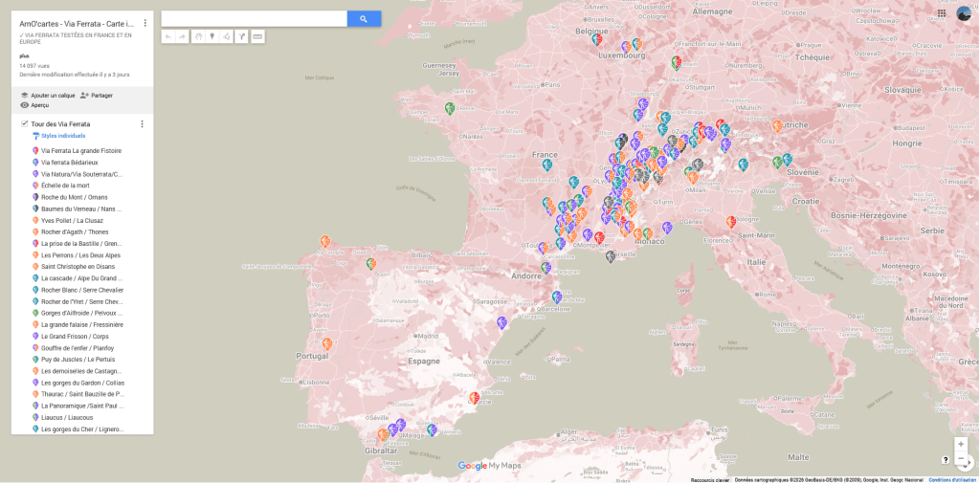Click the Redo arrow in the map toolbar
Viewport: 980px width, 483px height.
tap(182, 37)
